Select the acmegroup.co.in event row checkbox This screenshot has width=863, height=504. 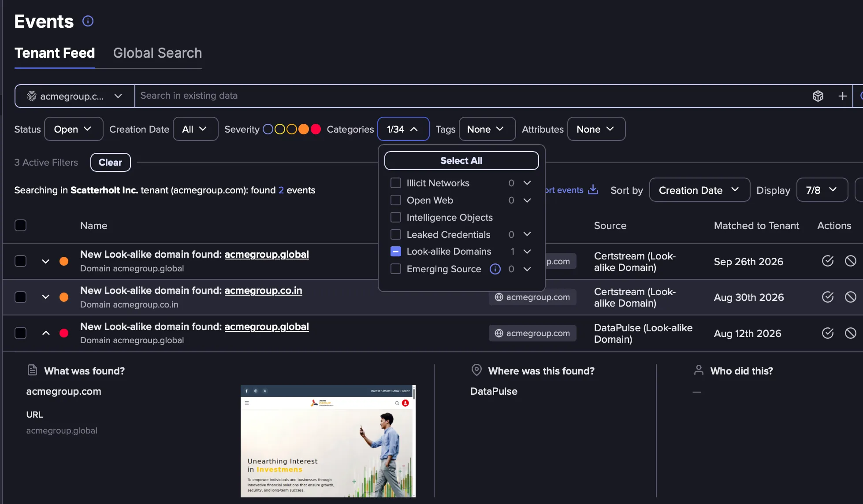pyautogui.click(x=20, y=297)
